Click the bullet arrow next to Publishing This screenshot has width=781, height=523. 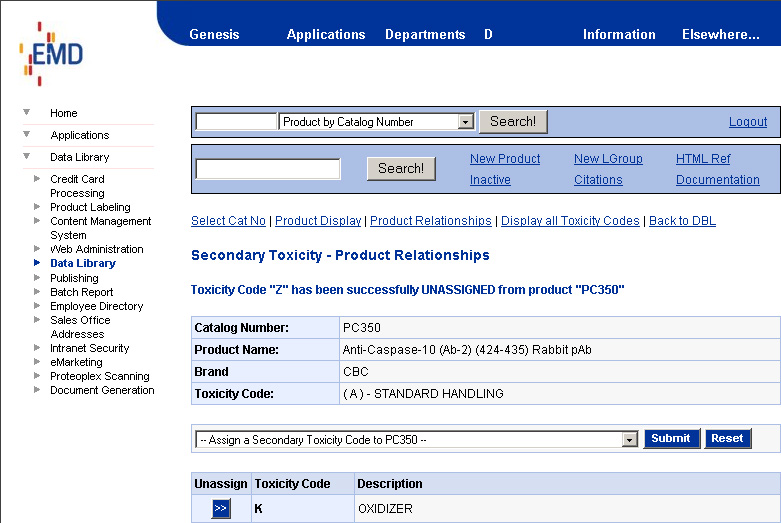pos(38,278)
